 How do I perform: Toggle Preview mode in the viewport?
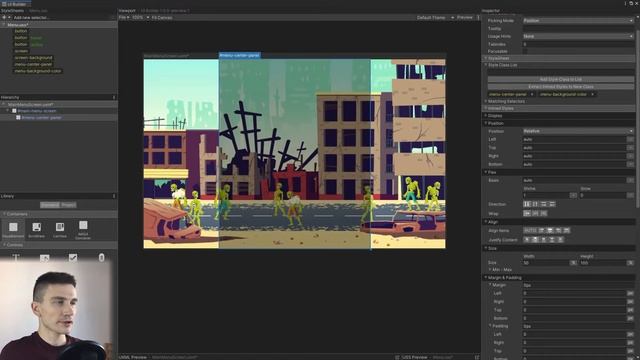(464, 18)
